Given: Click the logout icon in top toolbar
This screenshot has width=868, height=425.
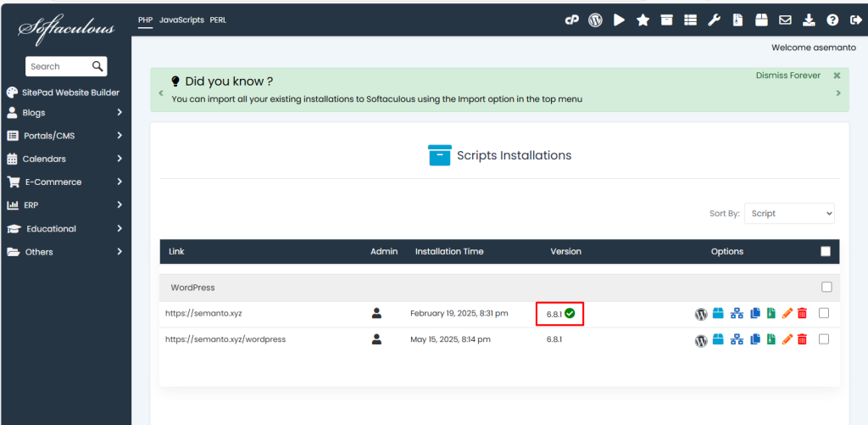Looking at the screenshot, I should pyautogui.click(x=857, y=20).
